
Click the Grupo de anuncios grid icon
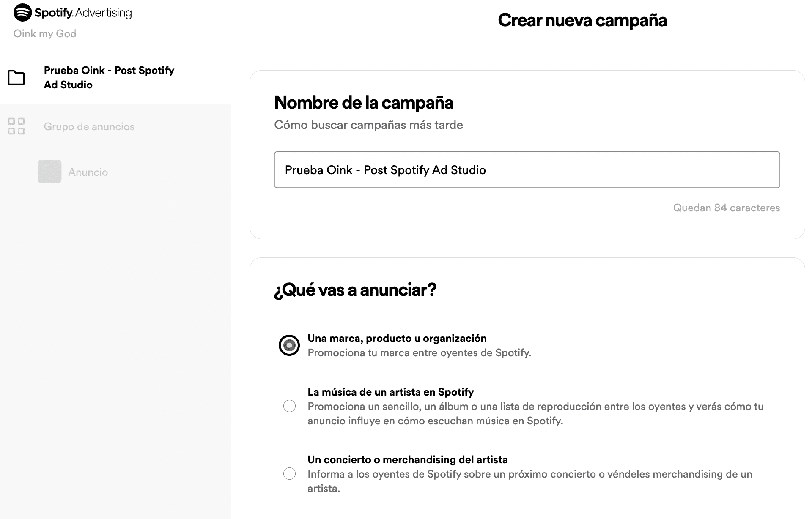point(16,126)
